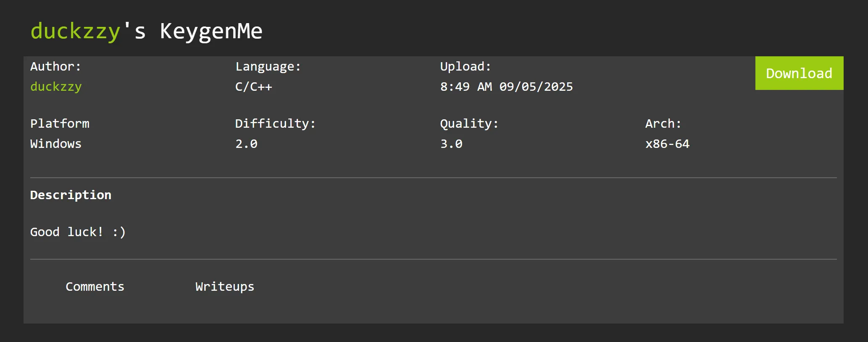Select the C/C++ language value
Image resolution: width=868 pixels, height=342 pixels.
tap(253, 87)
